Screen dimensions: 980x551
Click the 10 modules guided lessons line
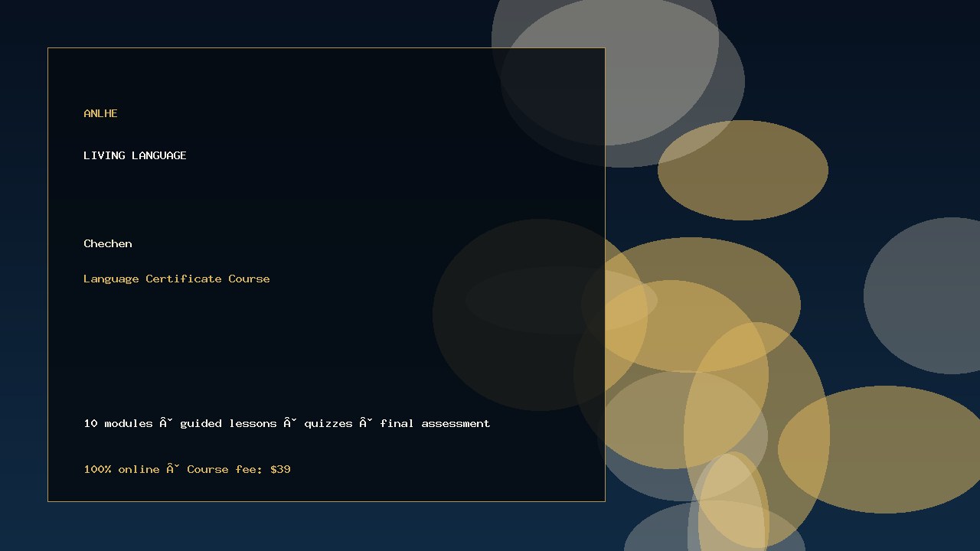click(x=287, y=423)
